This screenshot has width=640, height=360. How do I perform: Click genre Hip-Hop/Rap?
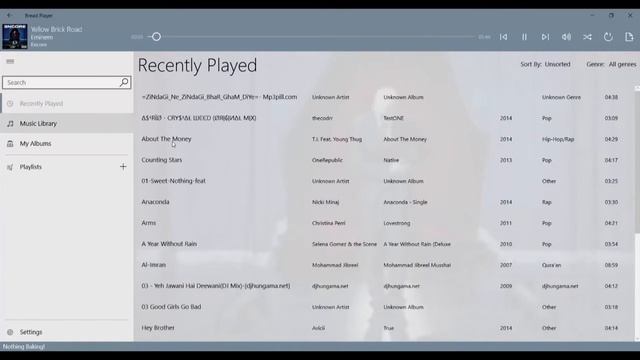coord(558,139)
